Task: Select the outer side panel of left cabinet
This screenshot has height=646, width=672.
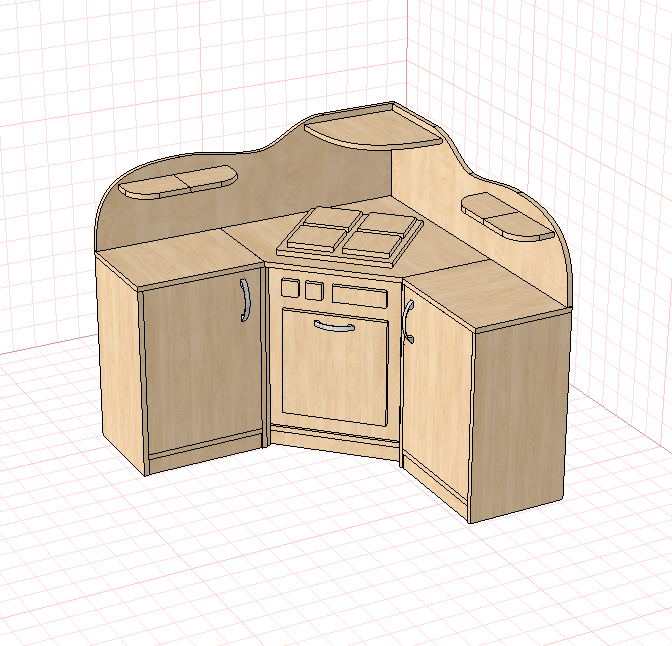Action: pos(120,364)
